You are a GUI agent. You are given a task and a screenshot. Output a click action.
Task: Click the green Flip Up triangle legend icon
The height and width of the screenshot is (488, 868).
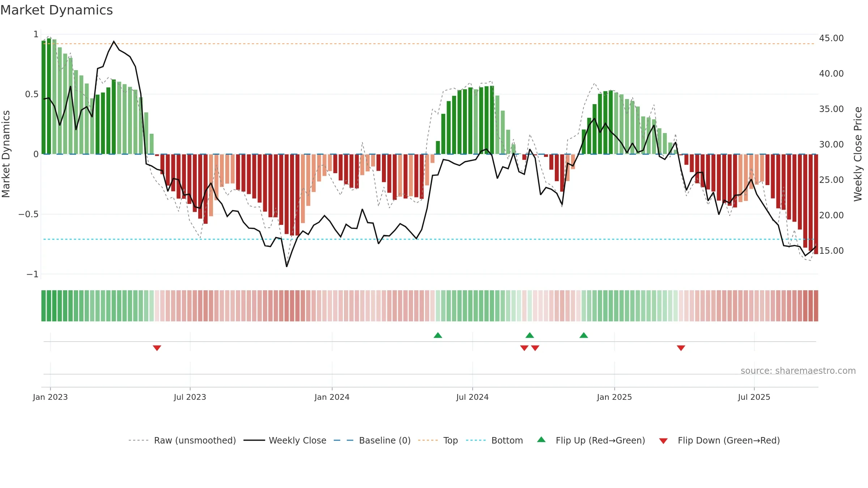541,440
